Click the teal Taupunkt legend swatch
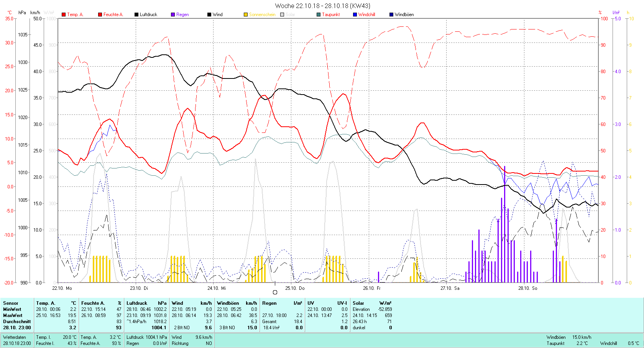644x348 pixels. (x=319, y=15)
